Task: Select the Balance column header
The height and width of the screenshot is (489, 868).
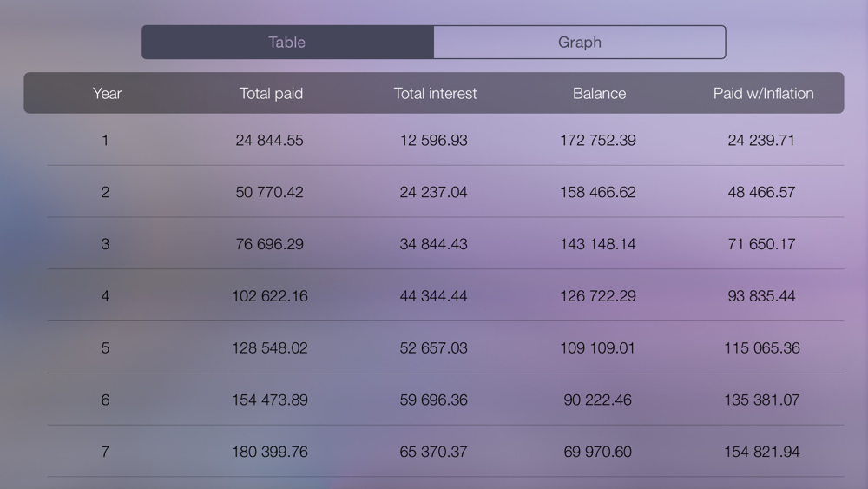Action: pos(599,93)
